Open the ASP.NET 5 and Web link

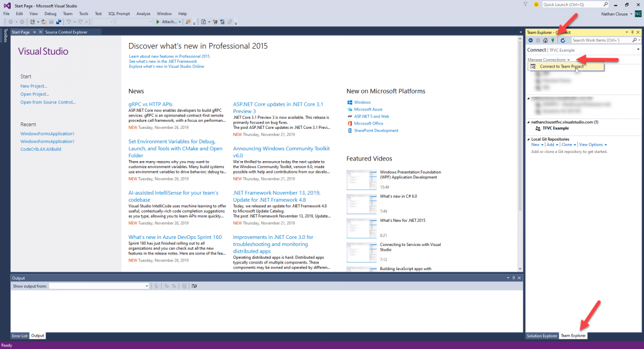coord(371,116)
